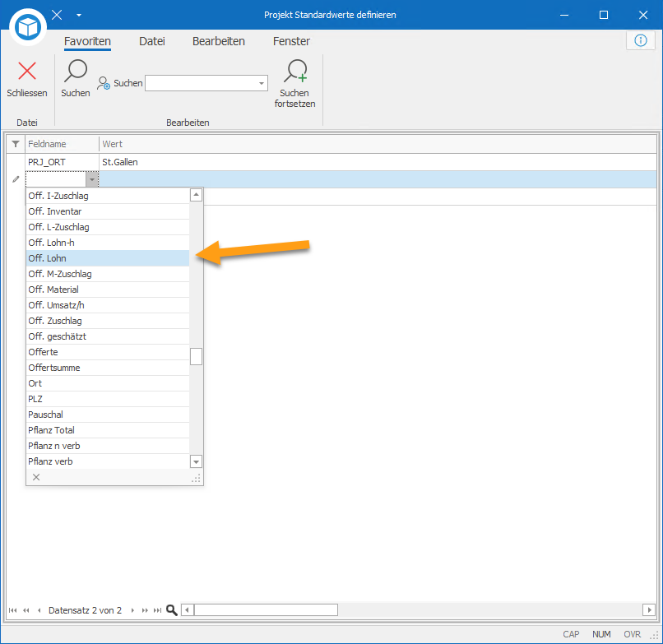Select the PRJ_ORT cell
This screenshot has width=663, height=644.
tap(62, 162)
